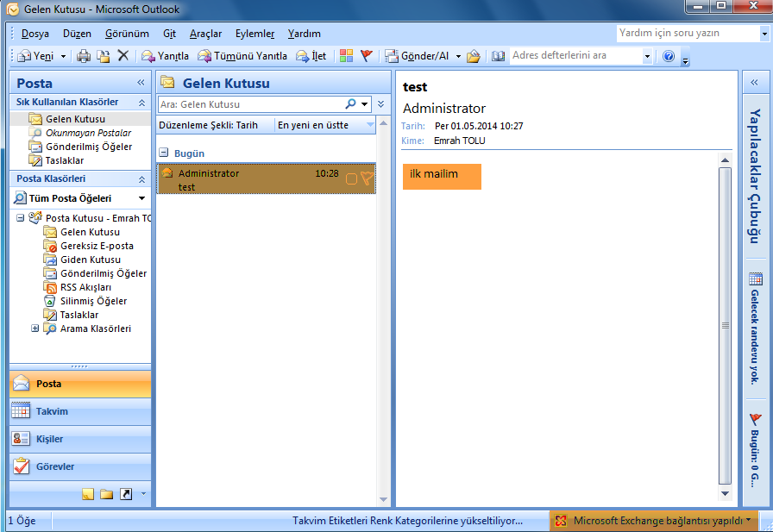773x532 pixels.
Task: Click the Exchange connection status icon
Action: click(561, 521)
